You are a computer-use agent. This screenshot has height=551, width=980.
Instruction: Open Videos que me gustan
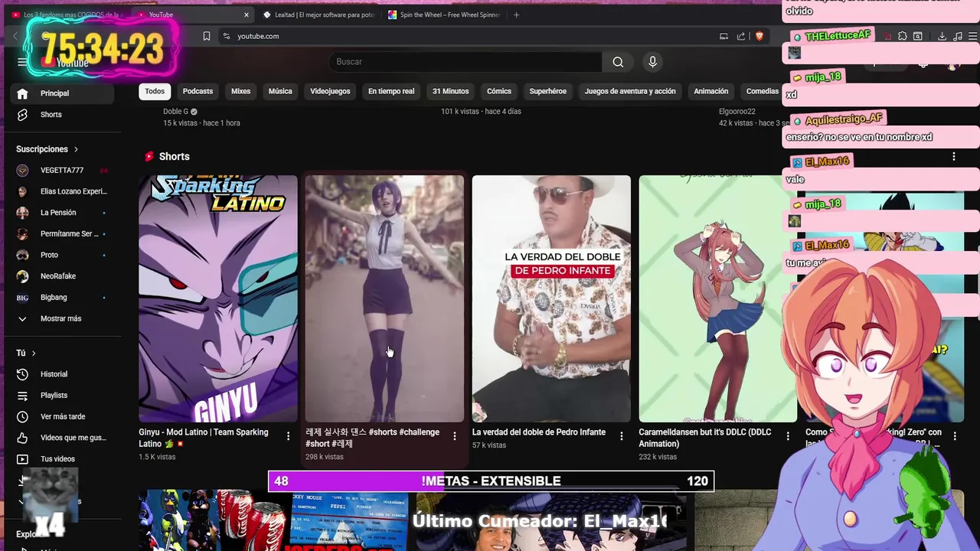(x=63, y=438)
